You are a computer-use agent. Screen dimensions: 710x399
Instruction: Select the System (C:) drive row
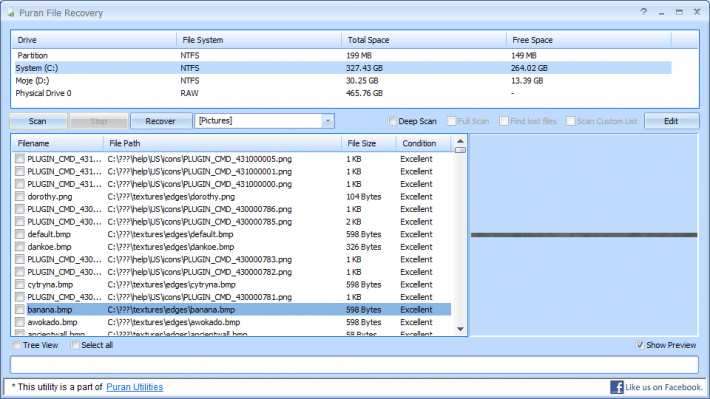pos(343,68)
